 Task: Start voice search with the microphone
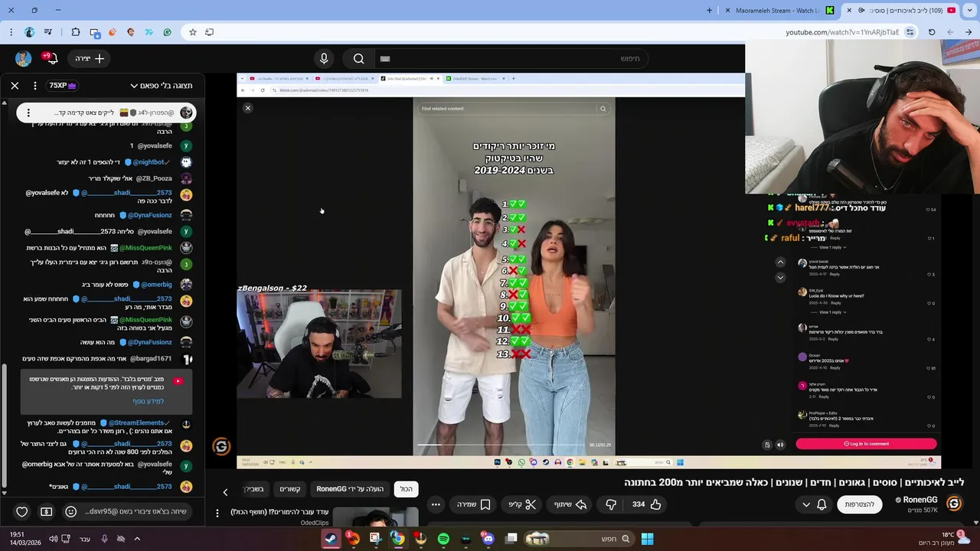tap(324, 58)
